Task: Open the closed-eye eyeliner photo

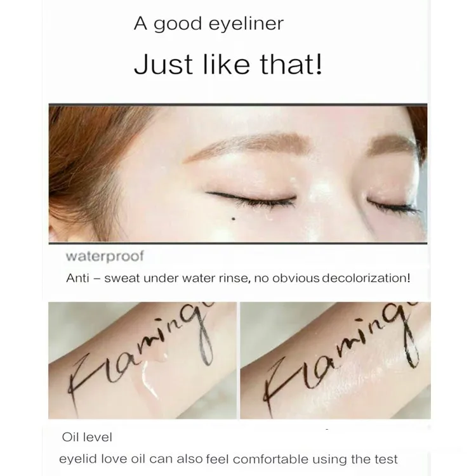Action: pyautogui.click(x=238, y=173)
